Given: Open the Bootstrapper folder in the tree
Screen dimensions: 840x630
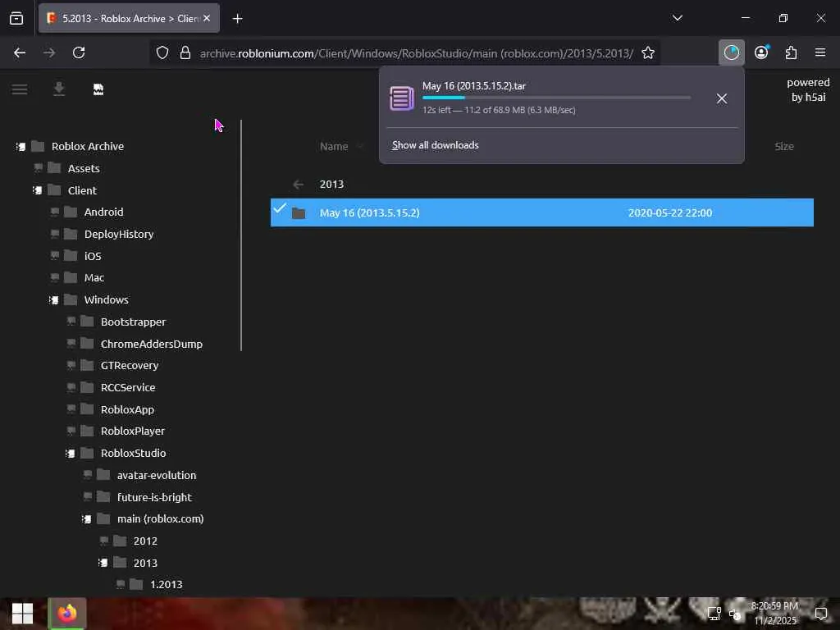Looking at the screenshot, I should point(134,322).
